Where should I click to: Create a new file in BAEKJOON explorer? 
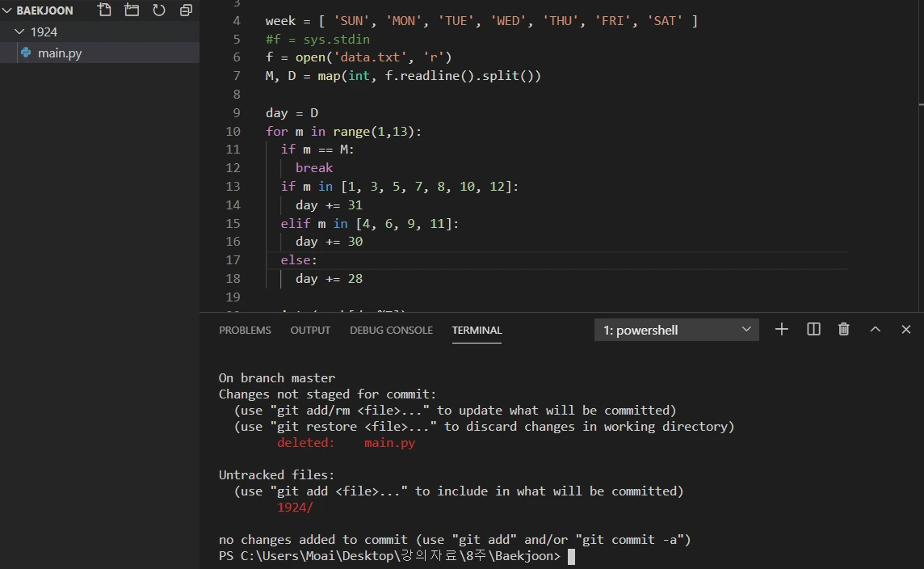click(104, 10)
